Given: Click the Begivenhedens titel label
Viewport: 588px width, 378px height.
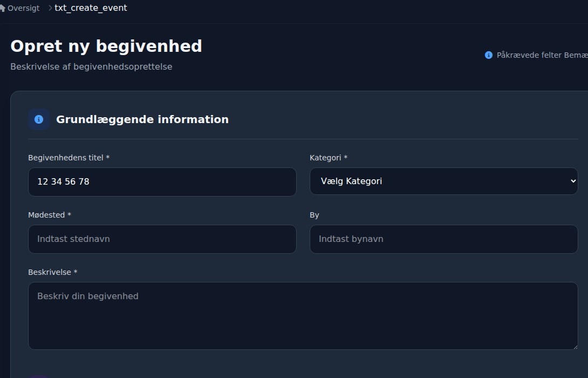Looking at the screenshot, I should coord(69,158).
